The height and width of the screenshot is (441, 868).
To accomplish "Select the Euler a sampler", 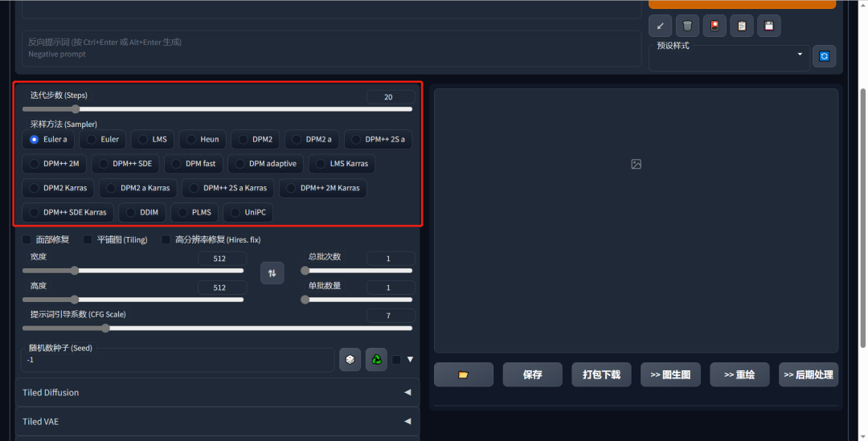I will point(48,139).
